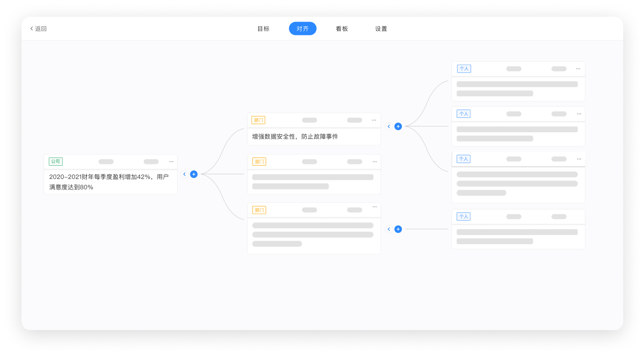Select the company OKR card about quarterly profit
Image resolution: width=644 pixels, height=356 pixels.
click(110, 182)
